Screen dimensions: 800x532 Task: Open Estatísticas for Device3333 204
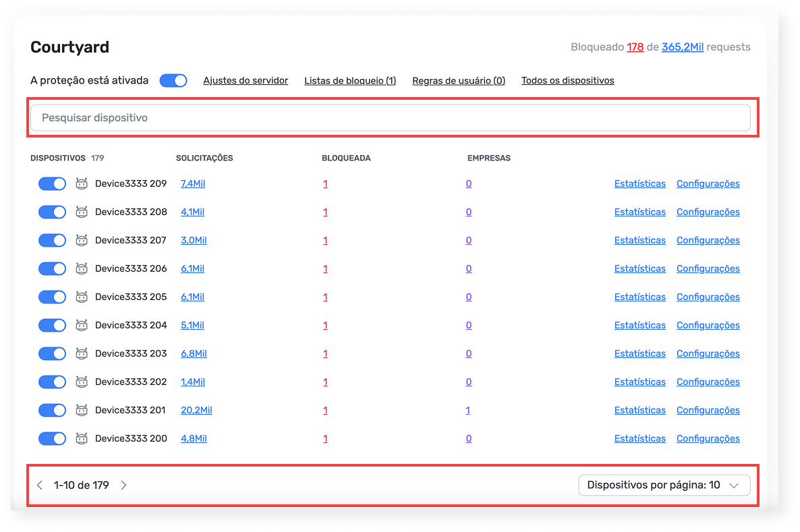(639, 325)
